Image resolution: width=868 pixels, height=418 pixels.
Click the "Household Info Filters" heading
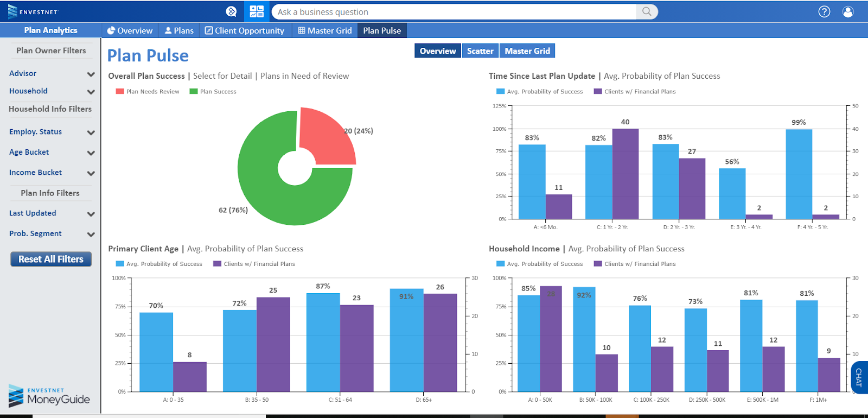click(x=50, y=109)
